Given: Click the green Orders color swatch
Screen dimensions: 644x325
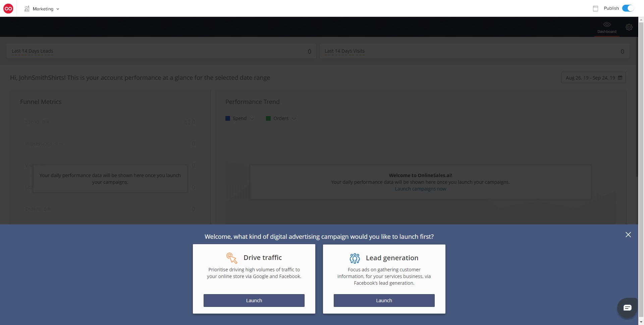Looking at the screenshot, I should tap(268, 118).
